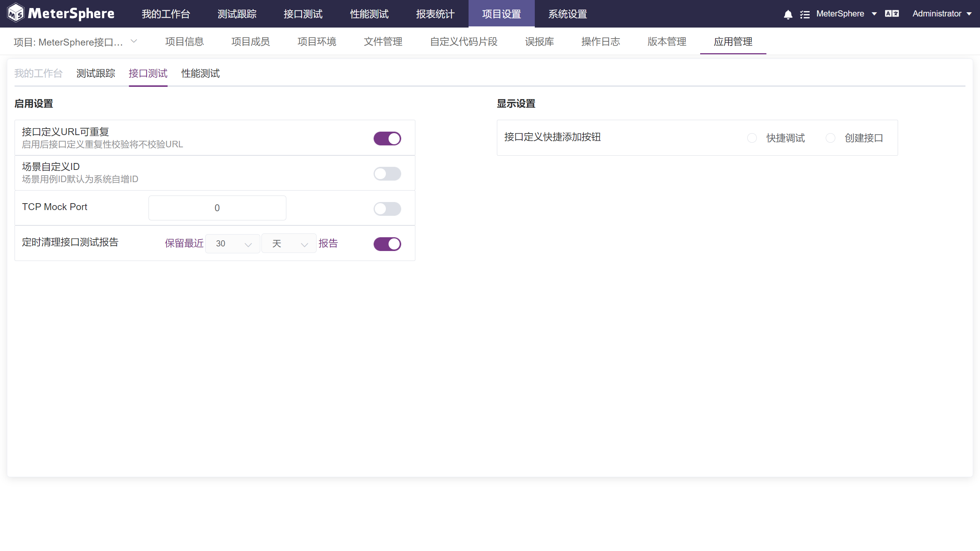Switch to the 性能测试 sub-tab
980x551 pixels.
coord(200,73)
